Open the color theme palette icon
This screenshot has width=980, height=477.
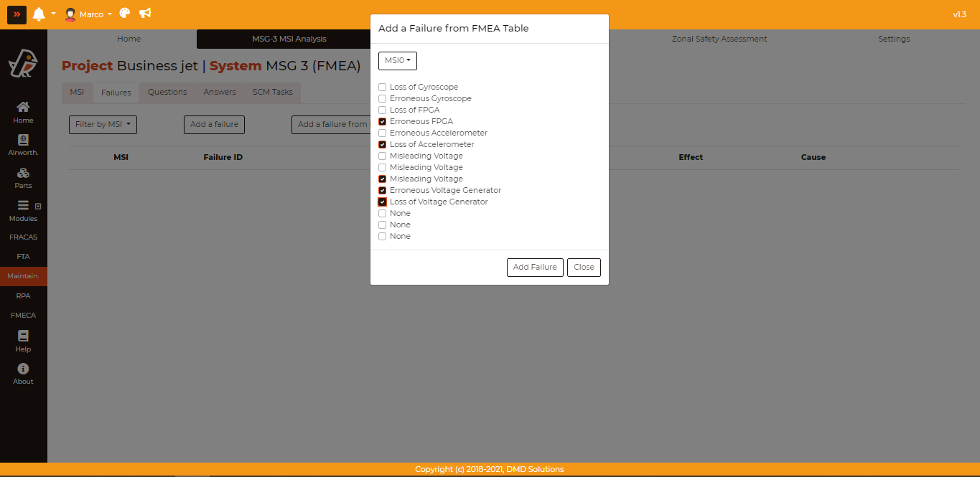(x=125, y=14)
